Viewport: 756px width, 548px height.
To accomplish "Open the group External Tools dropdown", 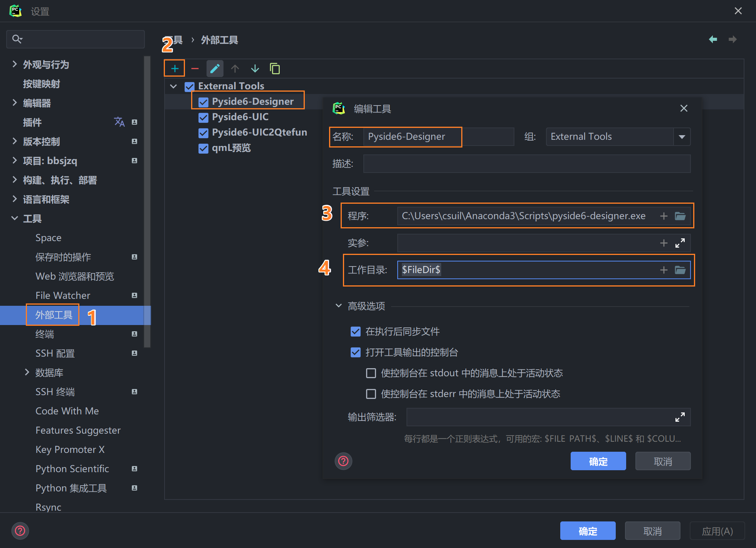I will pyautogui.click(x=682, y=137).
